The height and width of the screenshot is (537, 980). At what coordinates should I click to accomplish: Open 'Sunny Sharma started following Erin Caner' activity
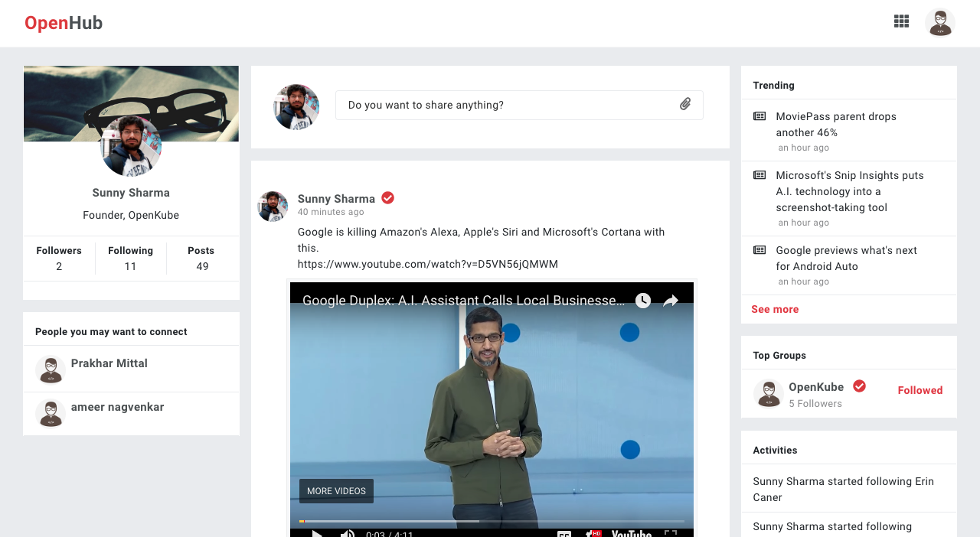(844, 490)
